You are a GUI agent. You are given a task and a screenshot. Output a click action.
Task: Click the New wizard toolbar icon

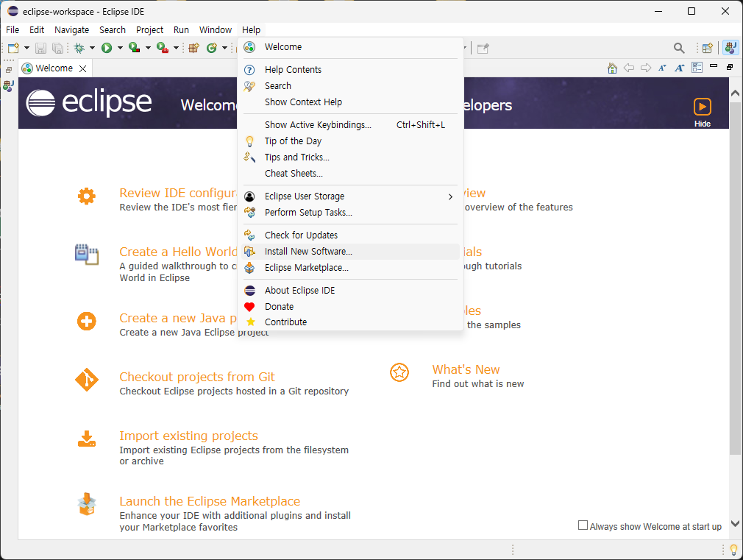(13, 48)
